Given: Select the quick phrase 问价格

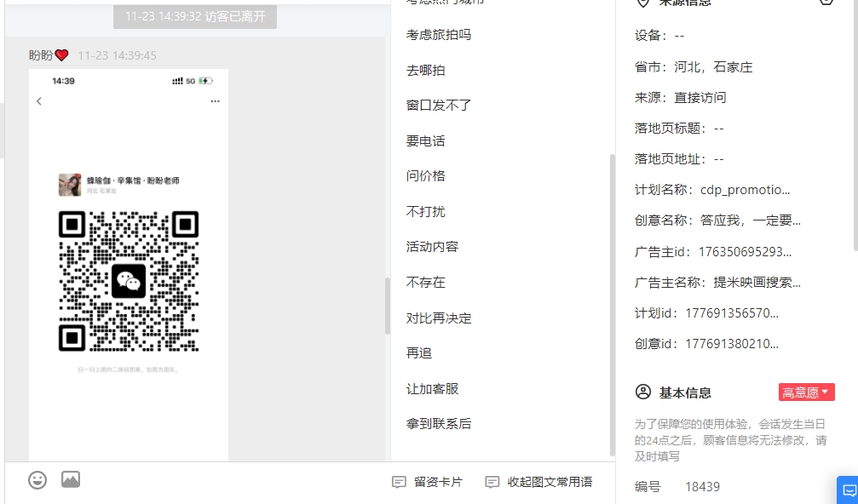Looking at the screenshot, I should pyautogui.click(x=425, y=175).
